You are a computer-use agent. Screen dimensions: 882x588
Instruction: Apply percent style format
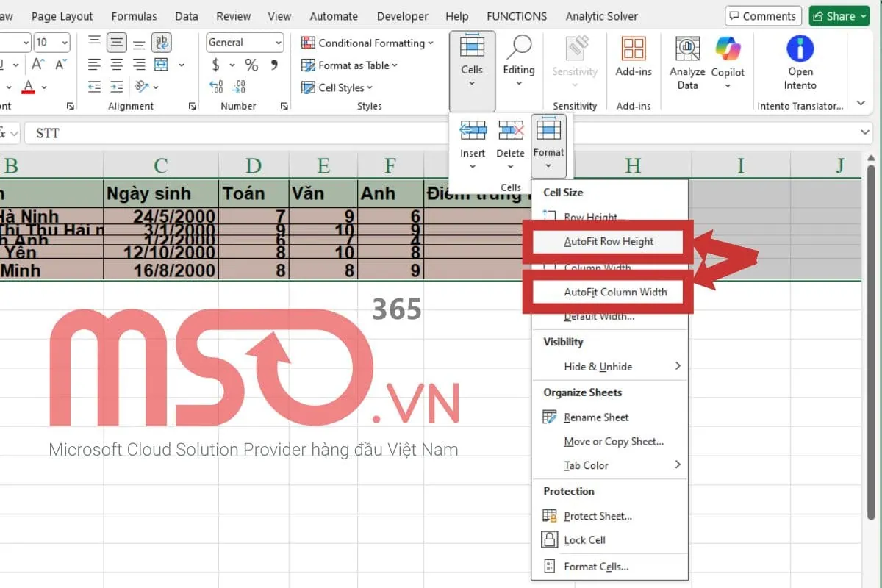pos(251,65)
